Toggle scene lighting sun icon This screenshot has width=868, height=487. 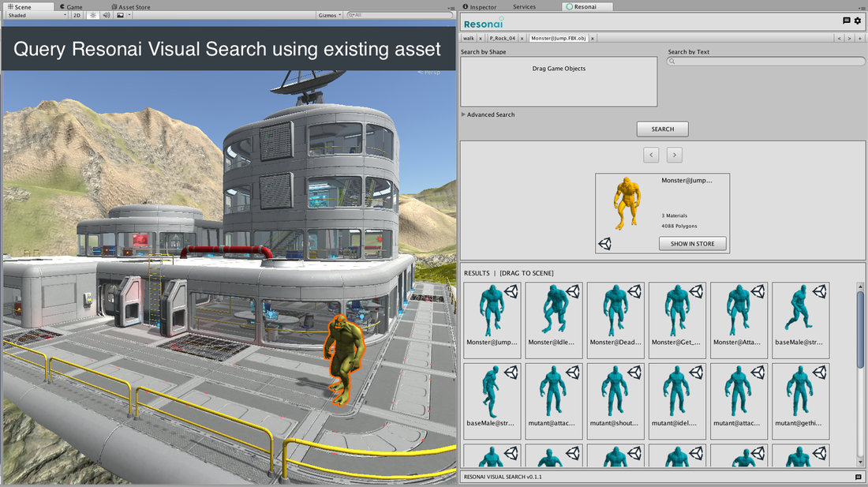(93, 15)
